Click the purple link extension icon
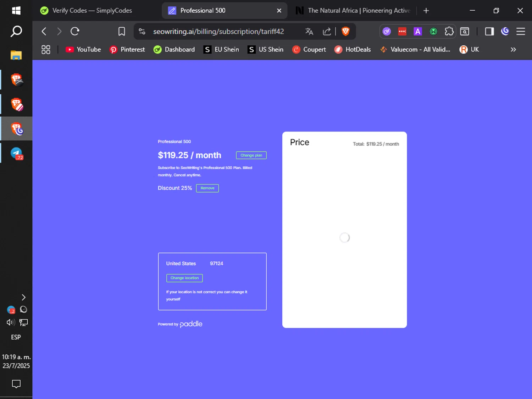Image resolution: width=532 pixels, height=399 pixels. click(387, 32)
